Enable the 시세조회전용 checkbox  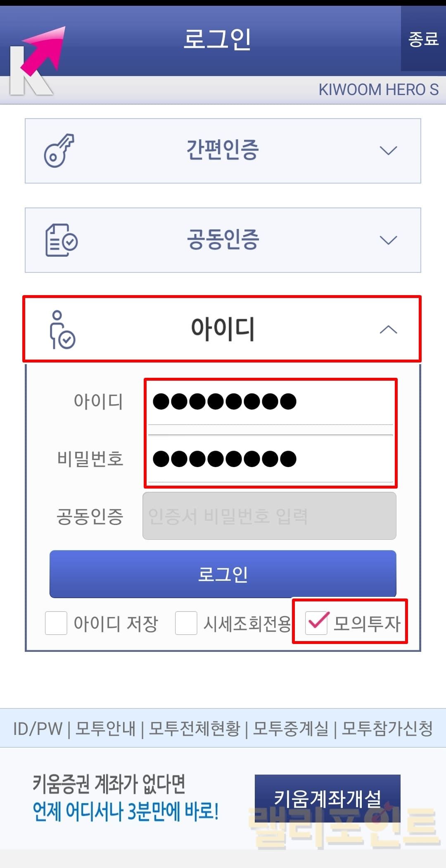186,623
